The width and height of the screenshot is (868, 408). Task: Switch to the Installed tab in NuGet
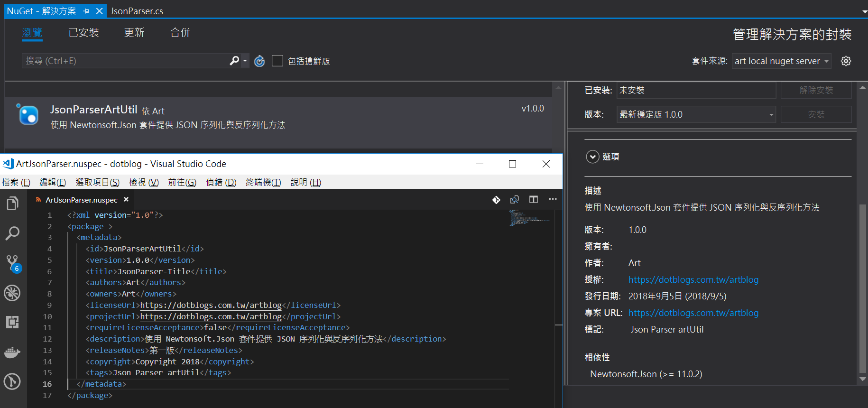(x=83, y=33)
